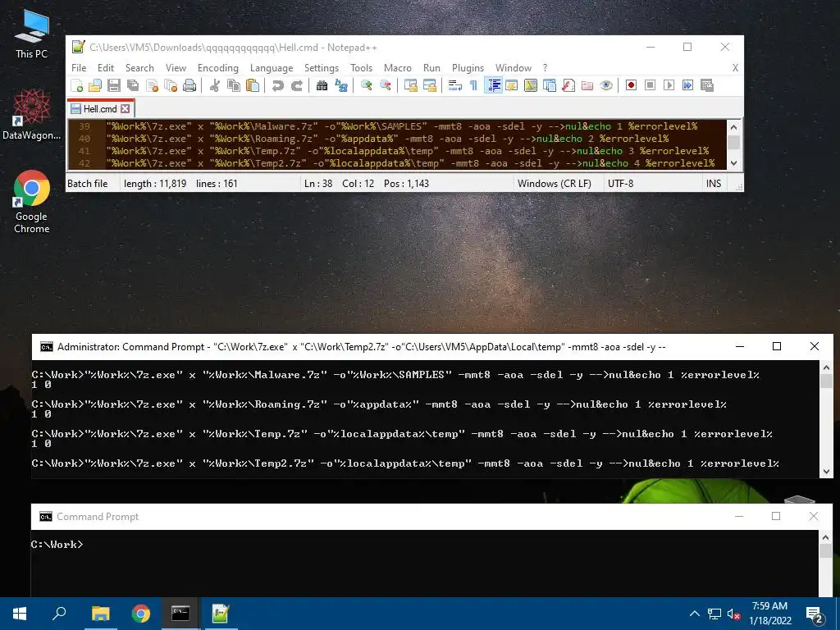Open the Plugins menu
This screenshot has width=840, height=630.
(468, 68)
